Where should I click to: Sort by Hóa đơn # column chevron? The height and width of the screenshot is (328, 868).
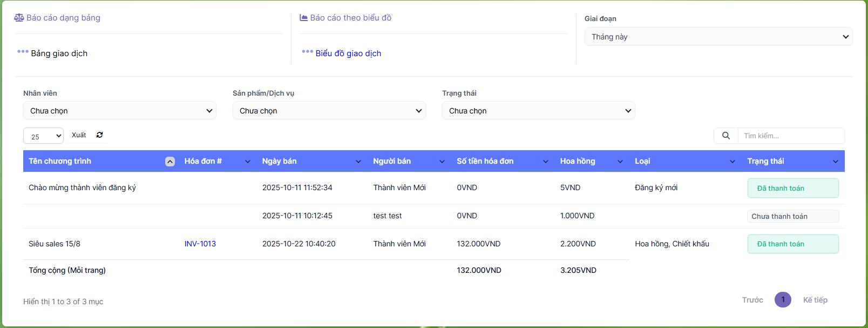click(x=248, y=162)
